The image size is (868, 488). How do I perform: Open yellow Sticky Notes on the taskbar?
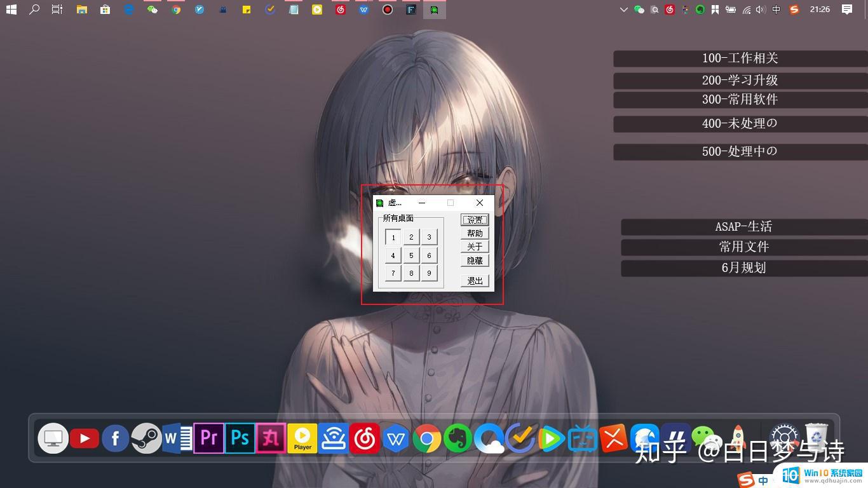[247, 10]
